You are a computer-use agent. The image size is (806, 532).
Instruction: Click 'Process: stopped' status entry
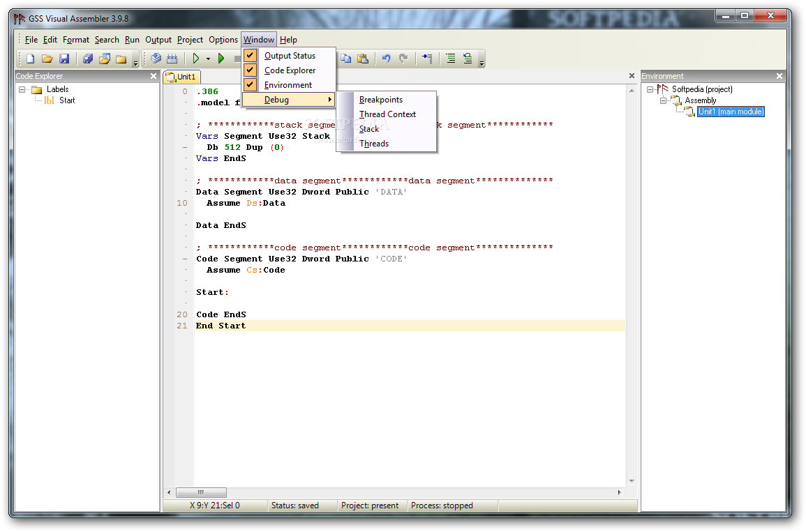[x=442, y=506]
